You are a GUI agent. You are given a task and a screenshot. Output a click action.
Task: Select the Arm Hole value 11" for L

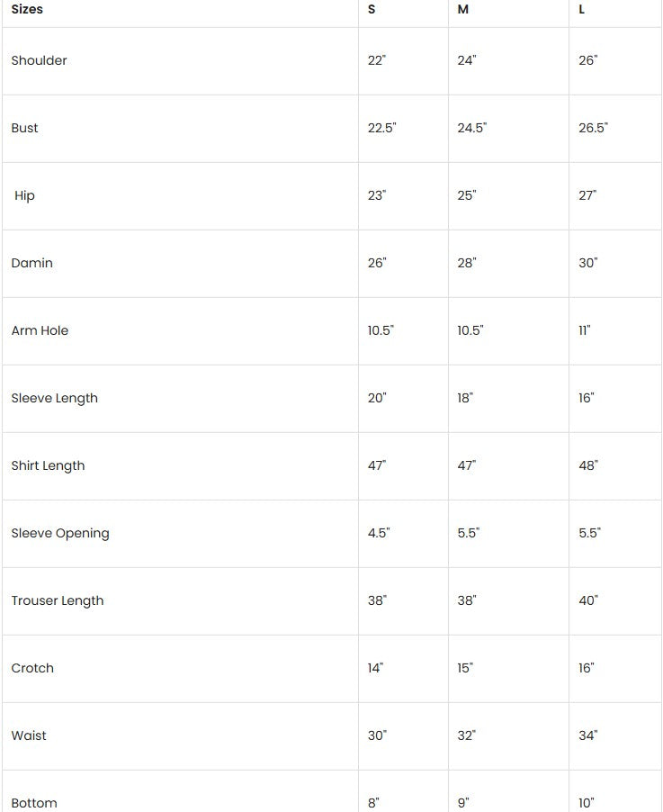[585, 330]
